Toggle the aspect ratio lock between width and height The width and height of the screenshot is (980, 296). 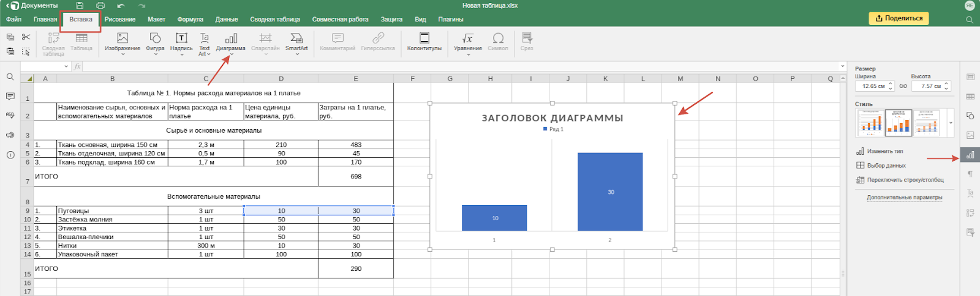903,86
